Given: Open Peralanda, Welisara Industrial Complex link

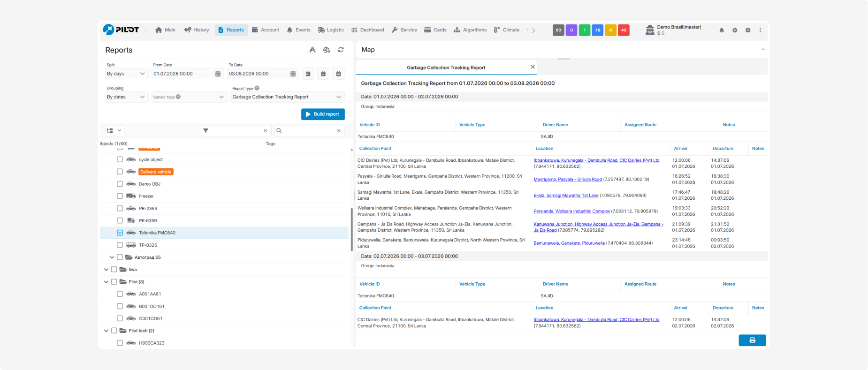Looking at the screenshot, I should coord(571,211).
